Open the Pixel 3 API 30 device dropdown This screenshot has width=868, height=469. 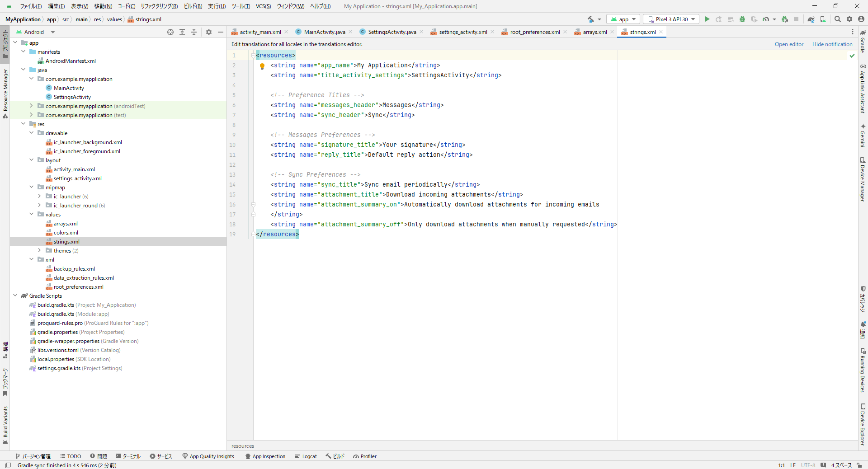pyautogui.click(x=671, y=19)
